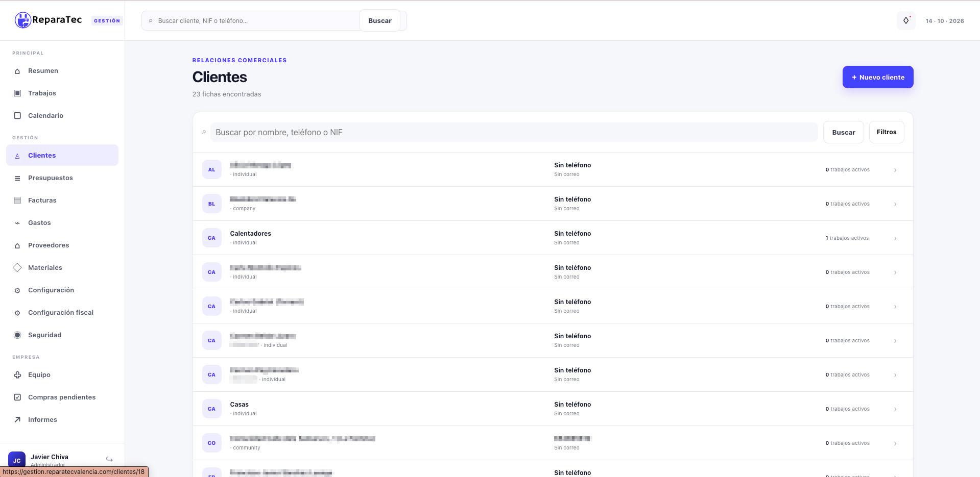Viewport: 980px width, 477px height.
Task: Expand the AL client row chevron
Action: pyautogui.click(x=895, y=170)
